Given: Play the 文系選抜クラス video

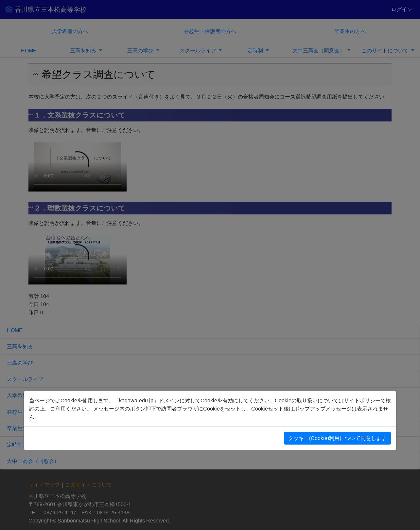Looking at the screenshot, I should [x=37, y=176].
